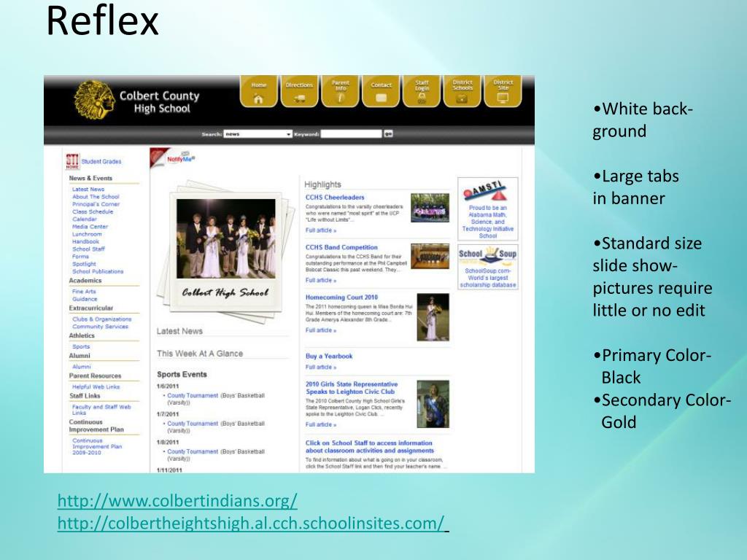Screen dimensions: 747x560
Task: Open Click on School Staff headline
Action: [370, 447]
